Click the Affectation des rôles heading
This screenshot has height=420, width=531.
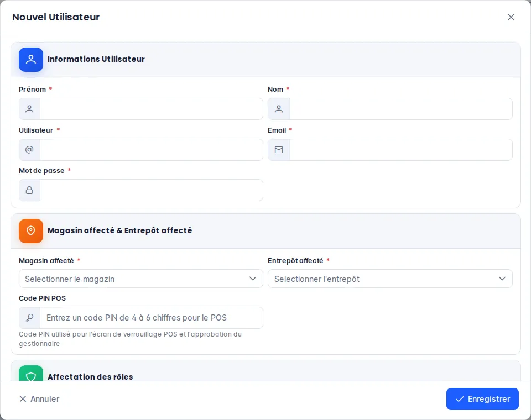pos(90,377)
